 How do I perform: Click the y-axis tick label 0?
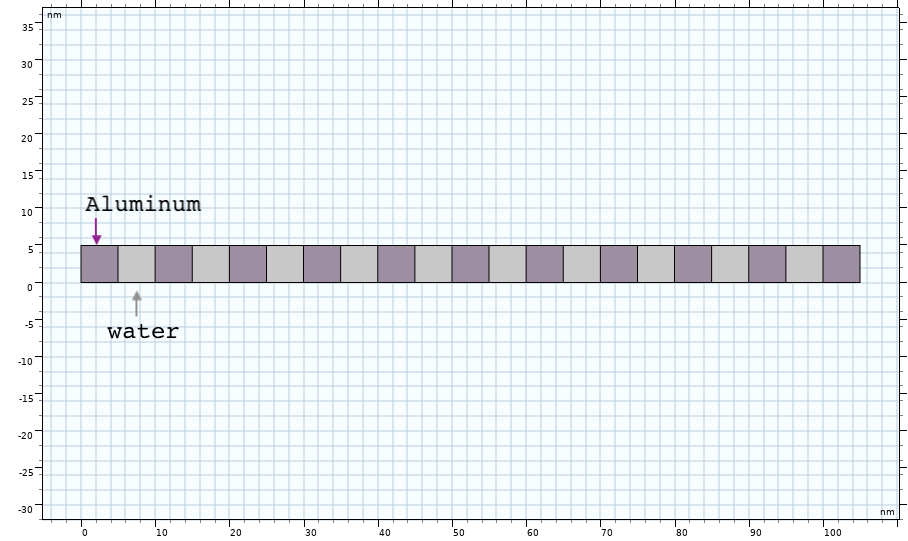pos(30,287)
